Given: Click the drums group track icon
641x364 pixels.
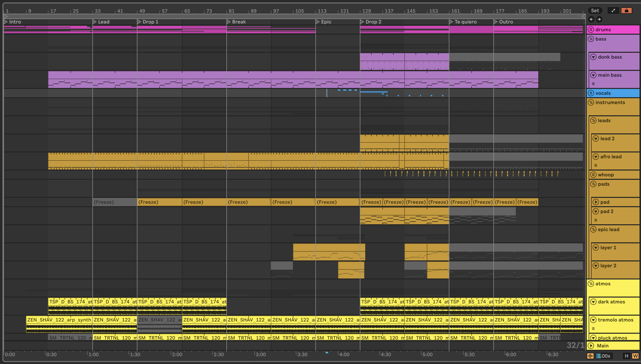Looking at the screenshot, I should [x=591, y=30].
